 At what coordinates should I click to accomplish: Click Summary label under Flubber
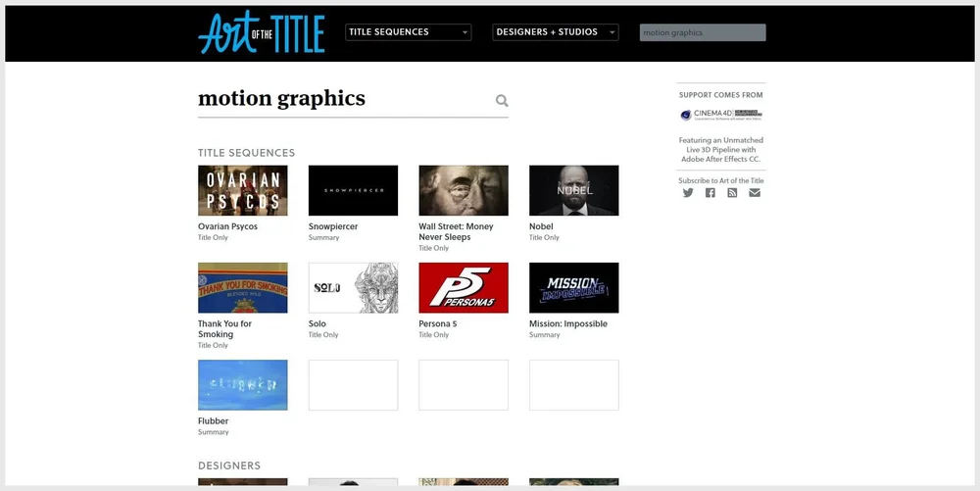(213, 432)
